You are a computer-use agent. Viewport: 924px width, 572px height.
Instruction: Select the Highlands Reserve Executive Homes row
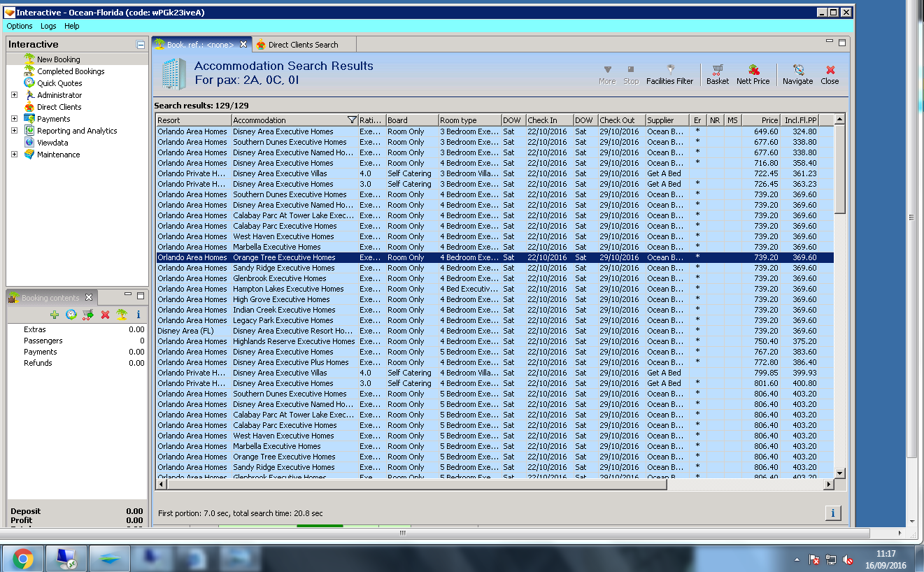495,341
